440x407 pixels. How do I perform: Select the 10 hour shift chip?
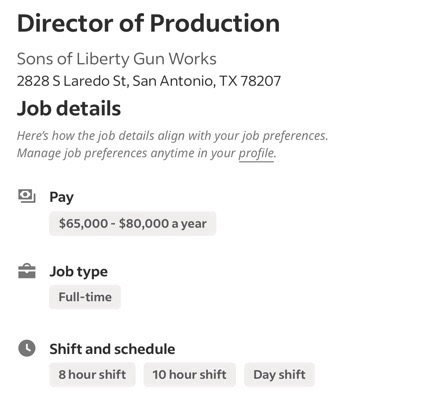190,374
